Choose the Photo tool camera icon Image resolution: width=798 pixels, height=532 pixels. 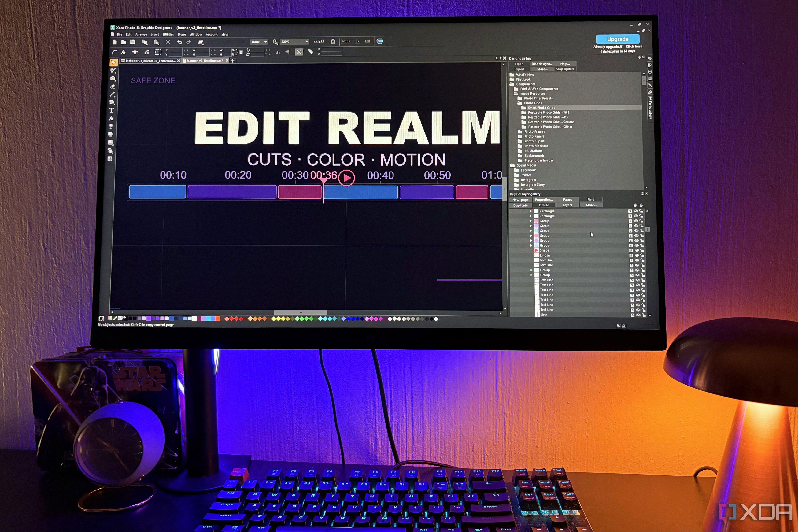113,78
